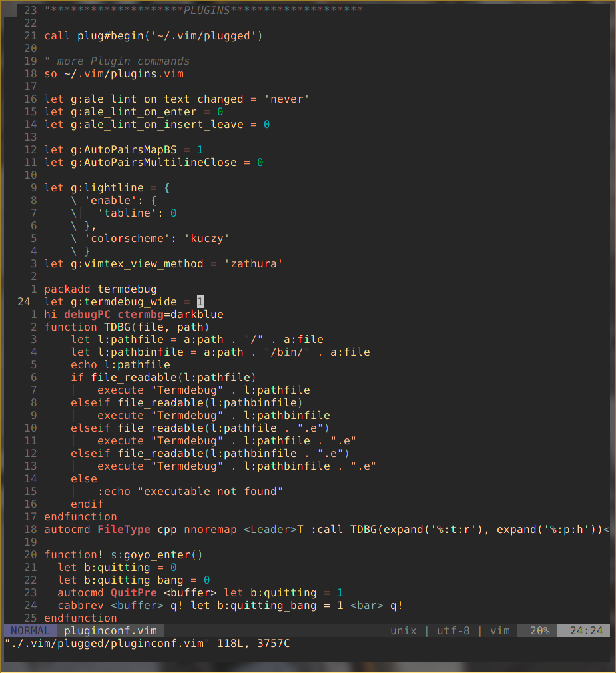Screen dimensions: 616x673
Task: Click the unix file format indicator
Action: point(404,630)
